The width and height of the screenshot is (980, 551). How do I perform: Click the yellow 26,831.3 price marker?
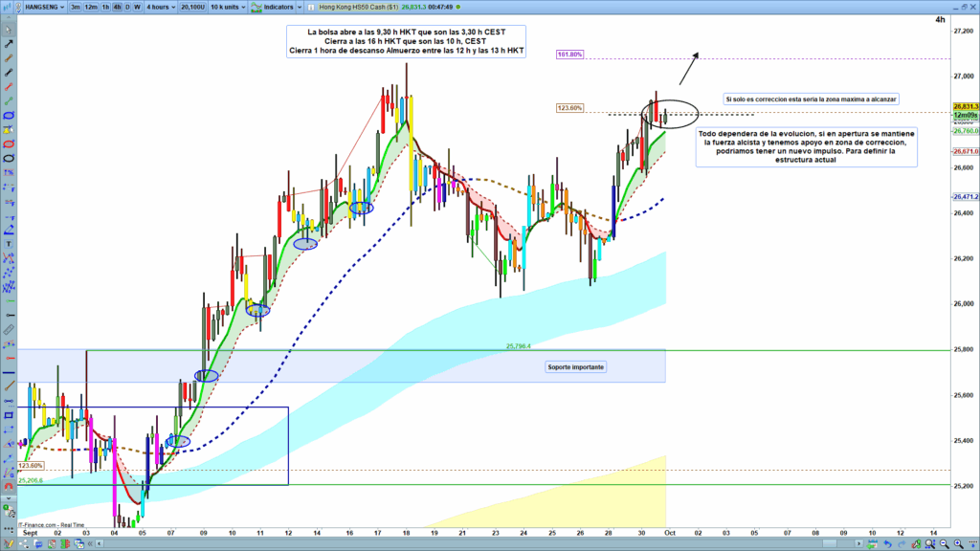click(965, 106)
